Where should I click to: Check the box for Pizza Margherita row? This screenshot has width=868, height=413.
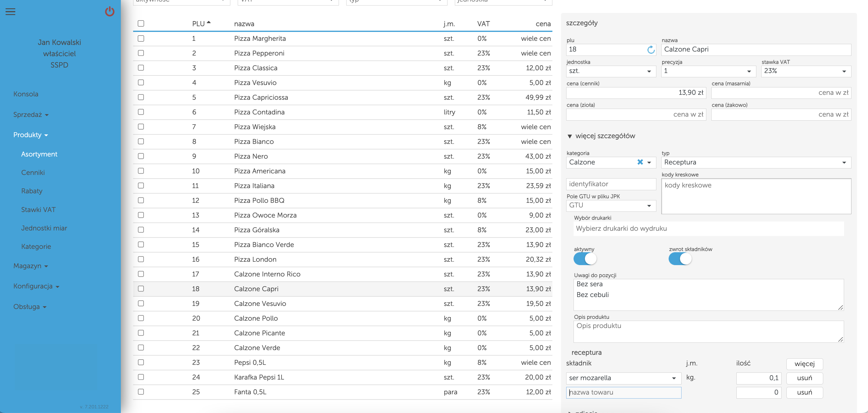(x=141, y=39)
